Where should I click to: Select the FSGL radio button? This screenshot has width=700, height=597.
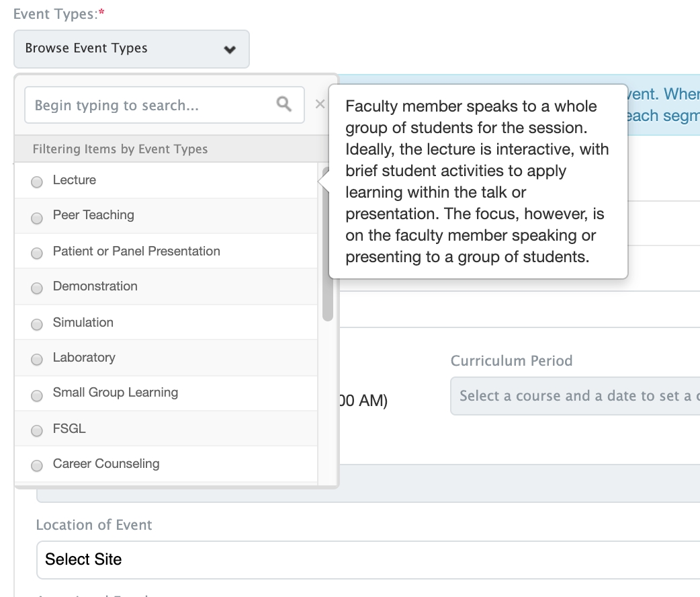click(37, 430)
